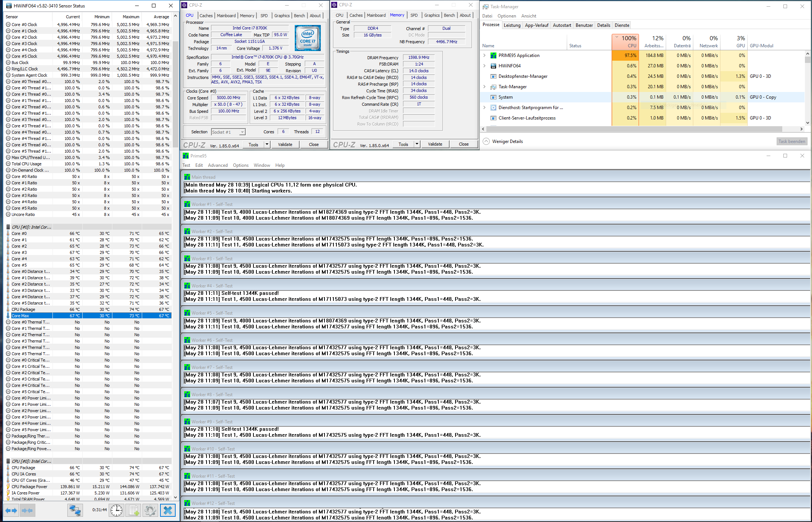Click the Intel Core i7 logo

coord(307,38)
